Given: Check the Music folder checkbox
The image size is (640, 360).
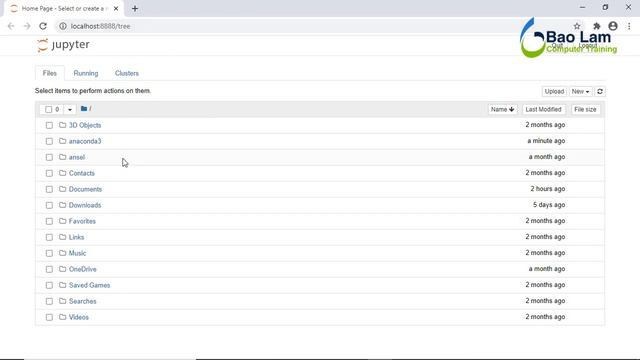Looking at the screenshot, I should point(49,253).
